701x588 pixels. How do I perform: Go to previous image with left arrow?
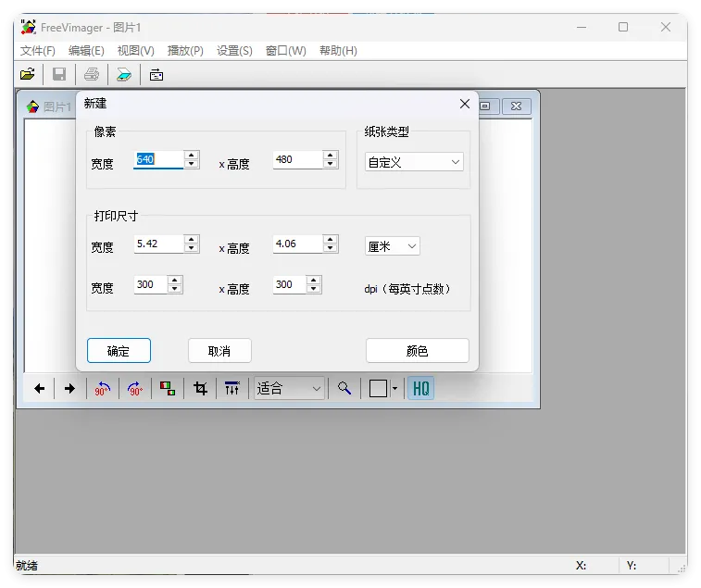pos(39,389)
